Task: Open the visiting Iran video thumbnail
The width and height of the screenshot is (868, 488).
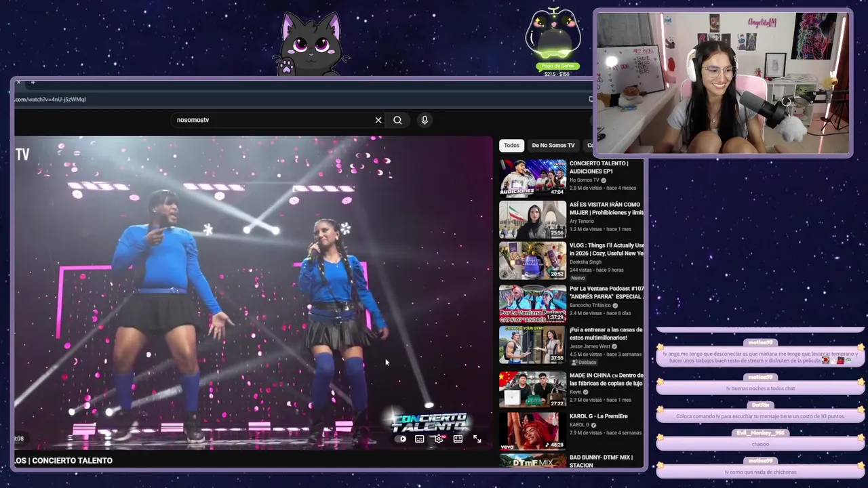Action: click(532, 220)
